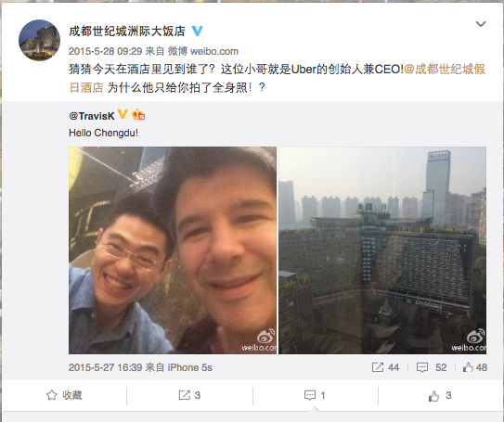Viewport: 504px width, 422px height.
Task: Click the crown membership badge icon
Action: coord(138,114)
